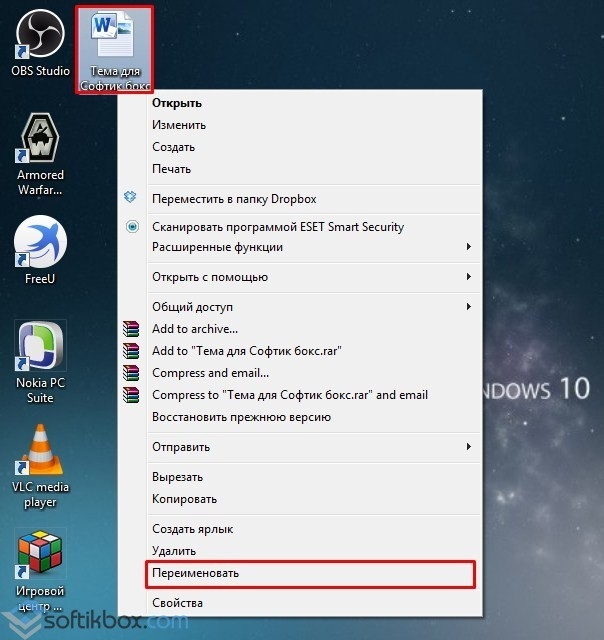604x640 pixels.
Task: Expand the Отправить submenu arrow
Action: pyautogui.click(x=469, y=447)
